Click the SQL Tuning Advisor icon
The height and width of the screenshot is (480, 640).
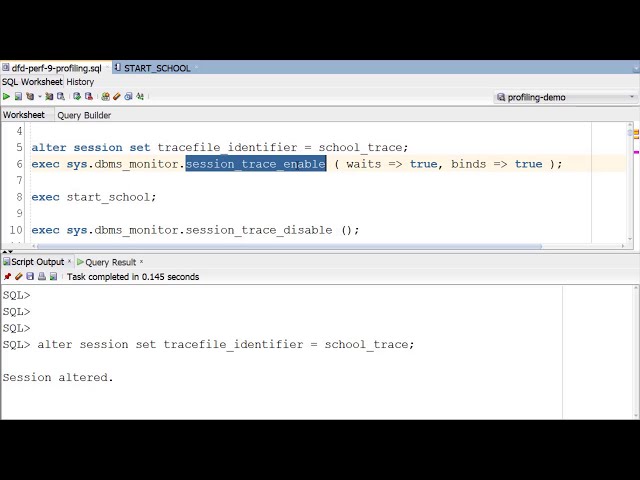[x=61, y=96]
